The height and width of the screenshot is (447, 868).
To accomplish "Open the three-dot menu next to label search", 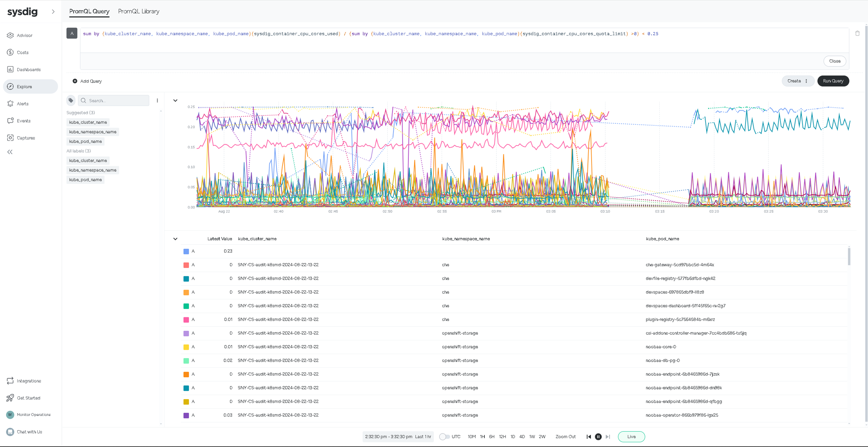I will tap(158, 100).
